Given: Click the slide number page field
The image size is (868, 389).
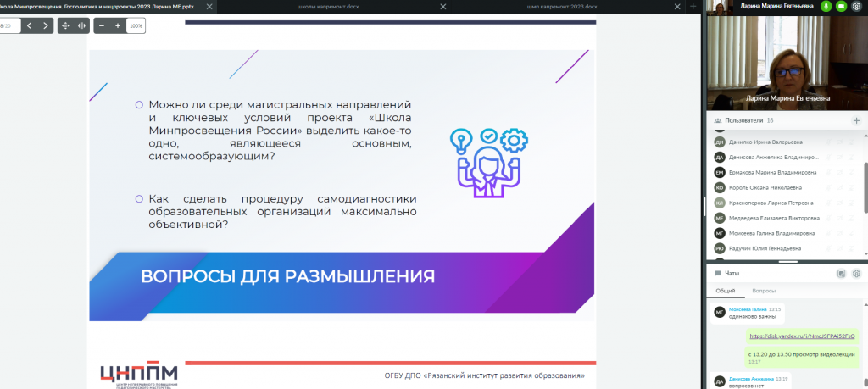Looking at the screenshot, I should click(9, 25).
